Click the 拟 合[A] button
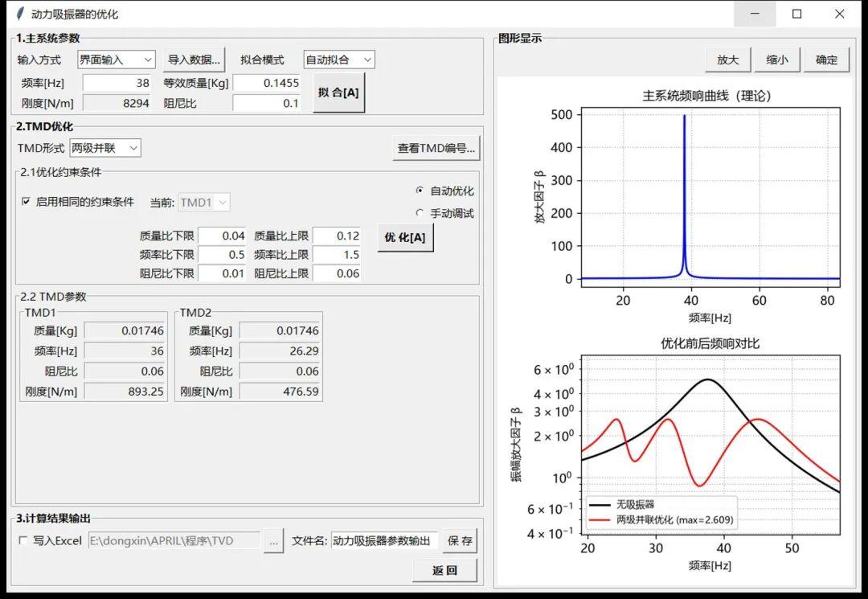The image size is (868, 599). 339,92
